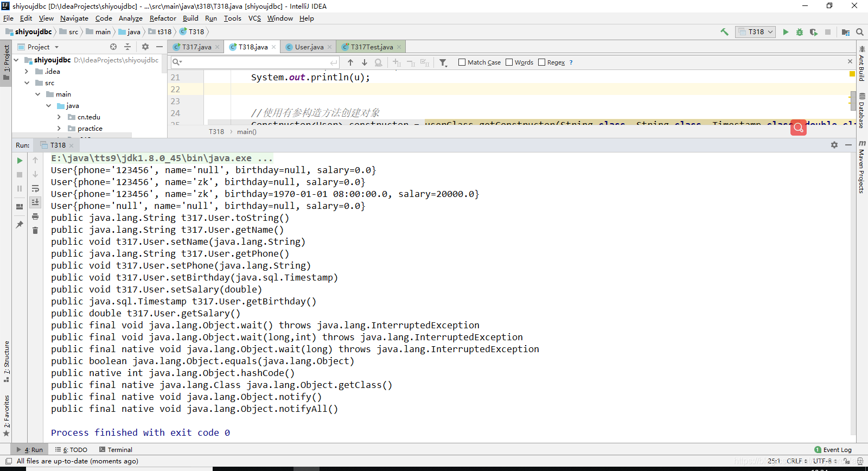Open the Favorites side panel
868x471 pixels.
(7, 416)
